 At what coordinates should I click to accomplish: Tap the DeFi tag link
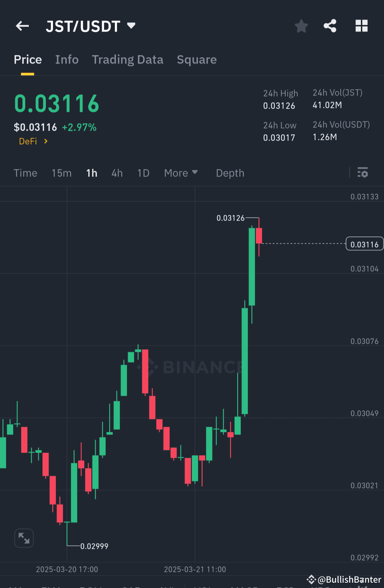coord(28,141)
